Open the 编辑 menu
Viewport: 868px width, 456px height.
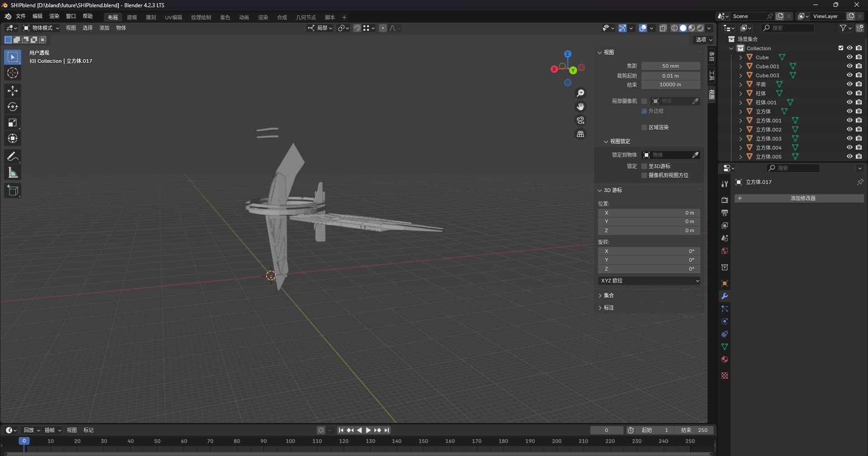click(x=37, y=16)
